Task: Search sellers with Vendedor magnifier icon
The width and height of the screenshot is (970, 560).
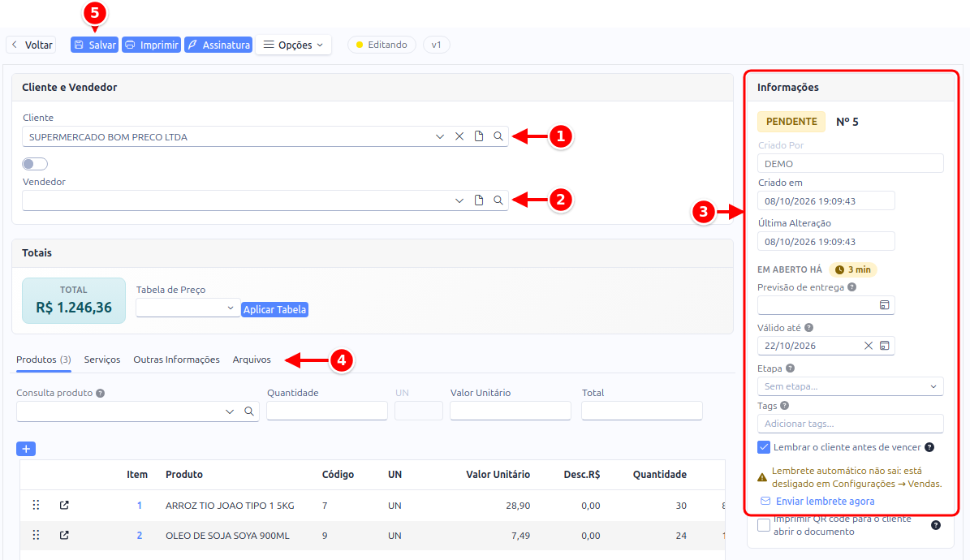Action: [498, 200]
